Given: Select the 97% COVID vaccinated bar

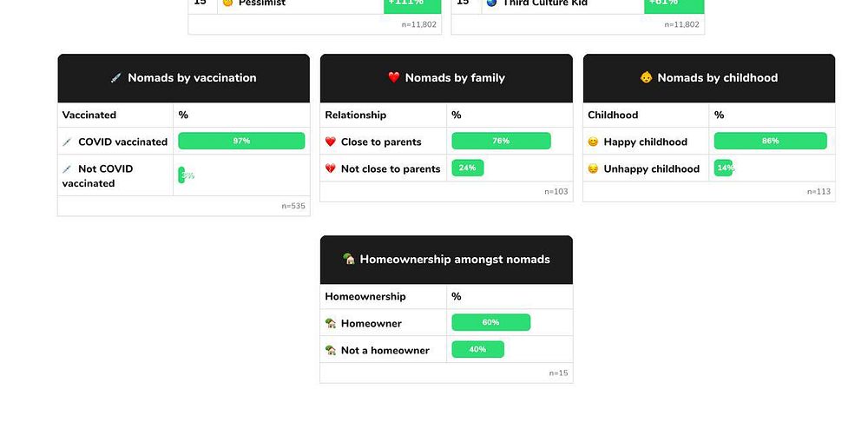Looking at the screenshot, I should point(241,142).
